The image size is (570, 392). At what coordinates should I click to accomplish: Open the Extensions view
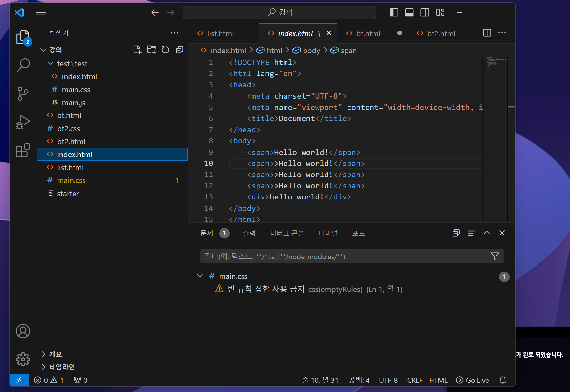[23, 151]
